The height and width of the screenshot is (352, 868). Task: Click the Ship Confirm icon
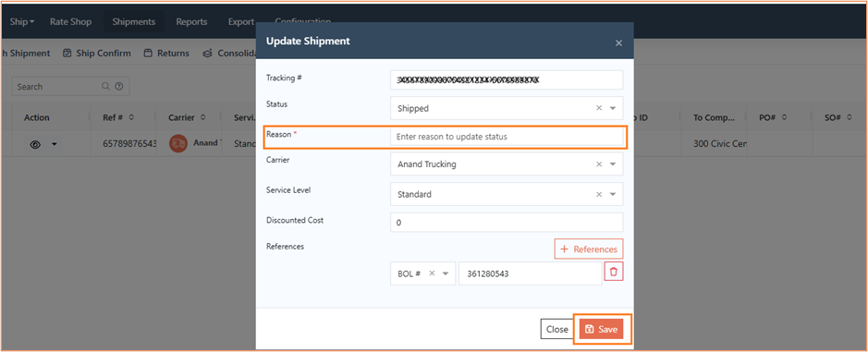(x=67, y=54)
